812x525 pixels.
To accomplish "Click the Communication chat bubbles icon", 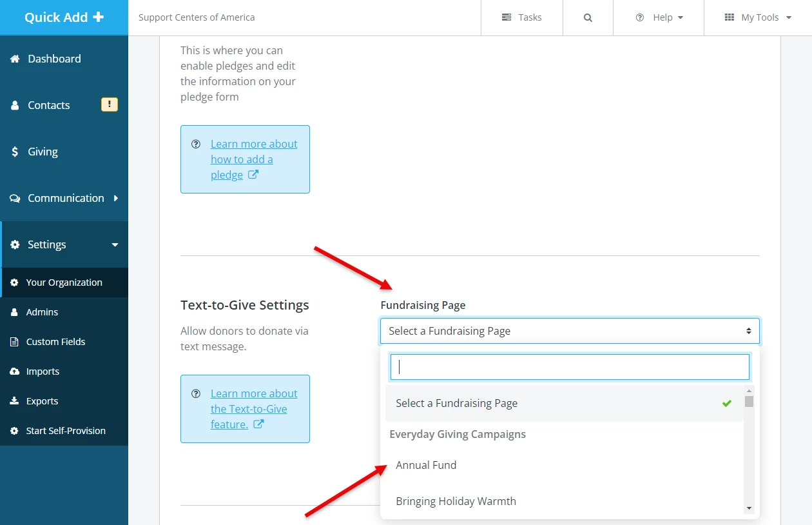I will tap(15, 198).
